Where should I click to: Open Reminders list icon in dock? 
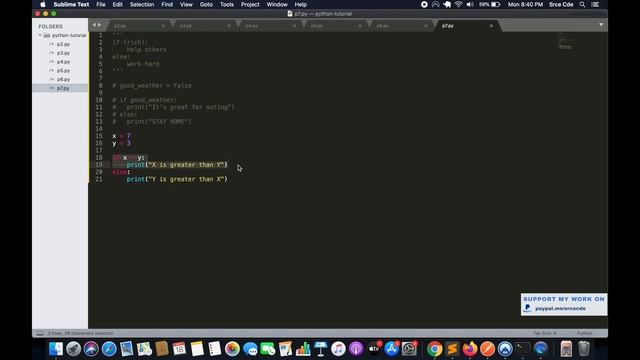(215, 349)
